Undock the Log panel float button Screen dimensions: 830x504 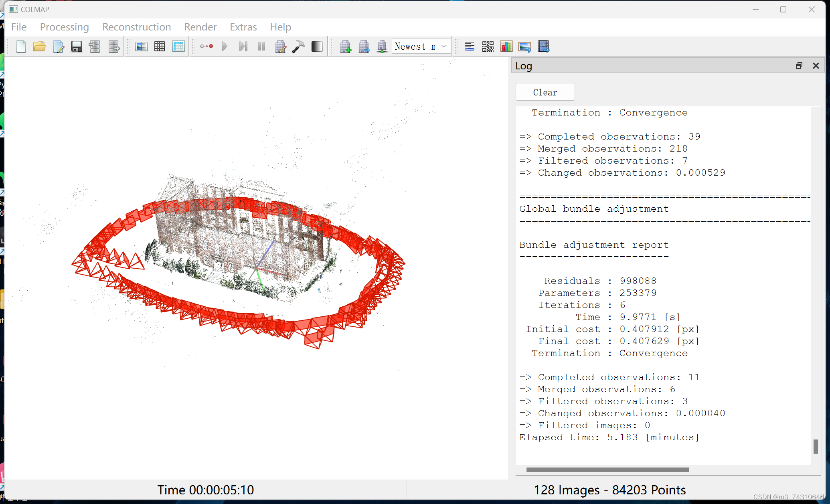799,66
